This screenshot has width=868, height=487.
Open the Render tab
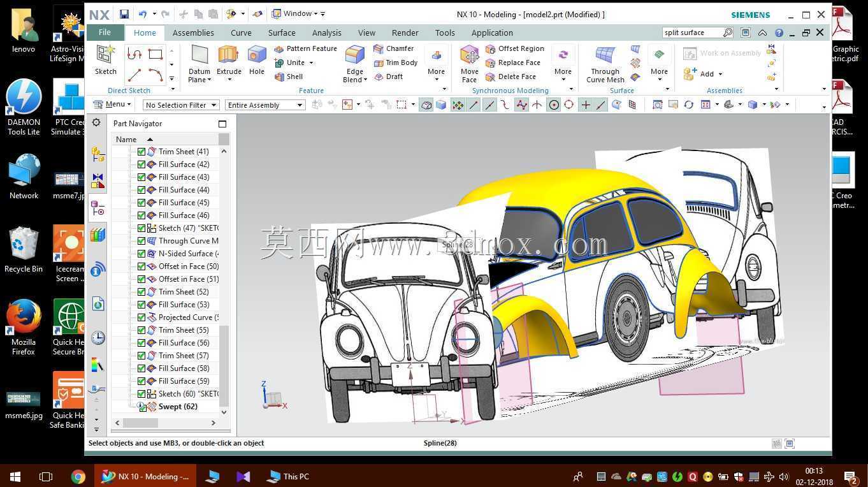point(405,33)
